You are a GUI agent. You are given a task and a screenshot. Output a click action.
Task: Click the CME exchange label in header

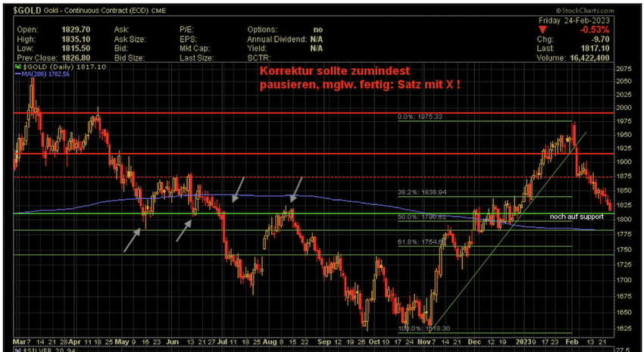(x=159, y=11)
